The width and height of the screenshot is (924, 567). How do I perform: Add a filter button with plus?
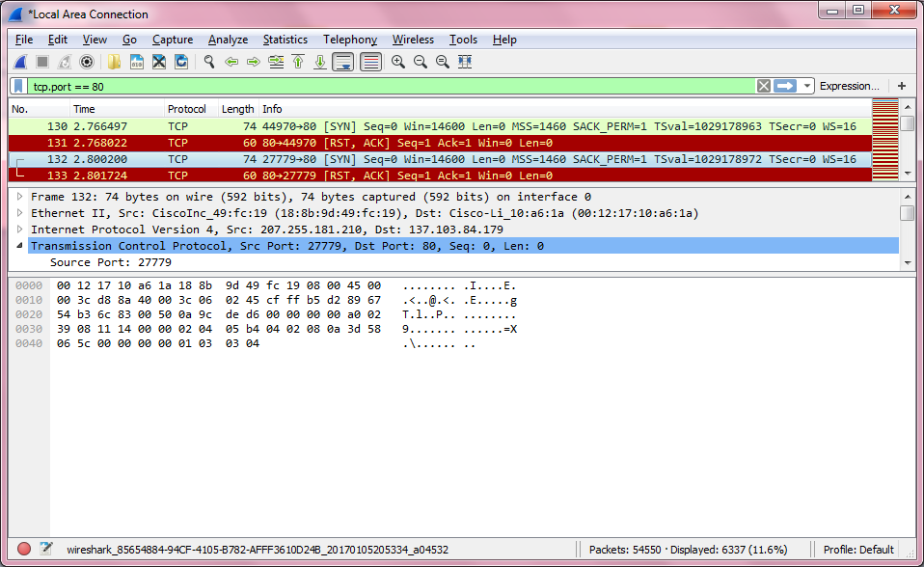click(x=902, y=86)
